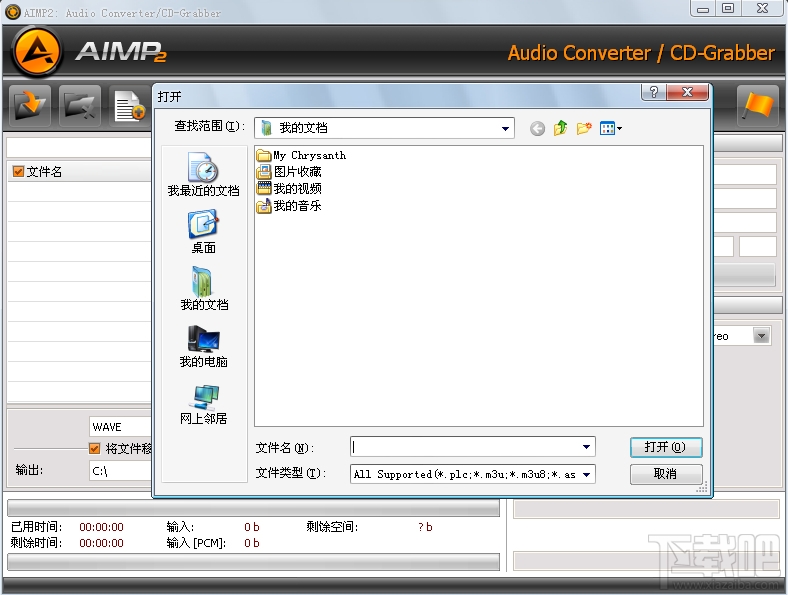Click the 已用时间 elapsed time value
This screenshot has height=595, width=788.
click(102, 527)
